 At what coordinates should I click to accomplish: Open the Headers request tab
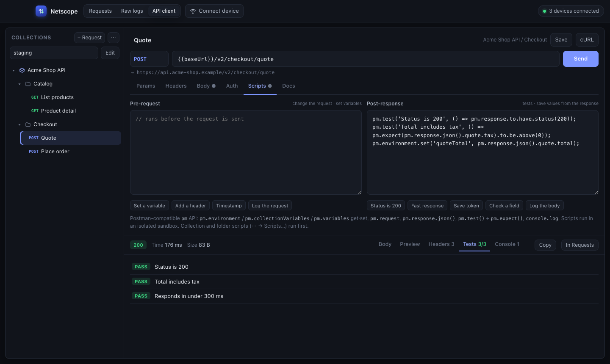coord(176,86)
